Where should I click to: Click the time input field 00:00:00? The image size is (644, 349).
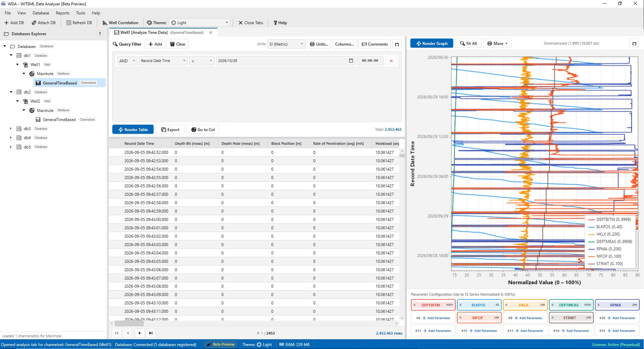[370, 61]
